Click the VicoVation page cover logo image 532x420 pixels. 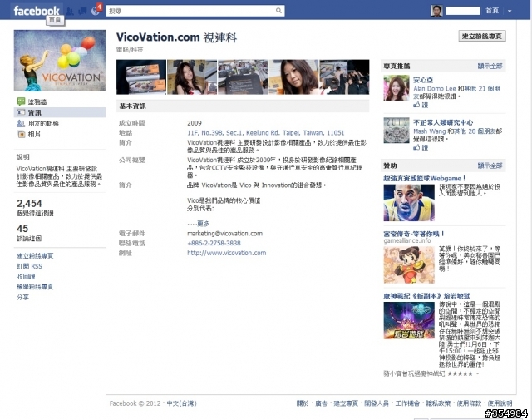coord(60,61)
